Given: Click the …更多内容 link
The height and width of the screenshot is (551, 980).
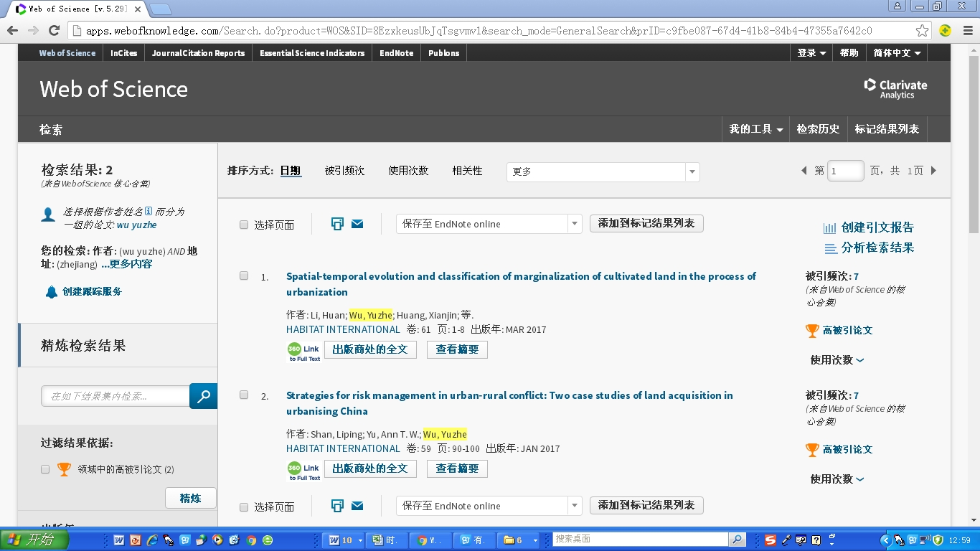Looking at the screenshot, I should click(x=126, y=264).
